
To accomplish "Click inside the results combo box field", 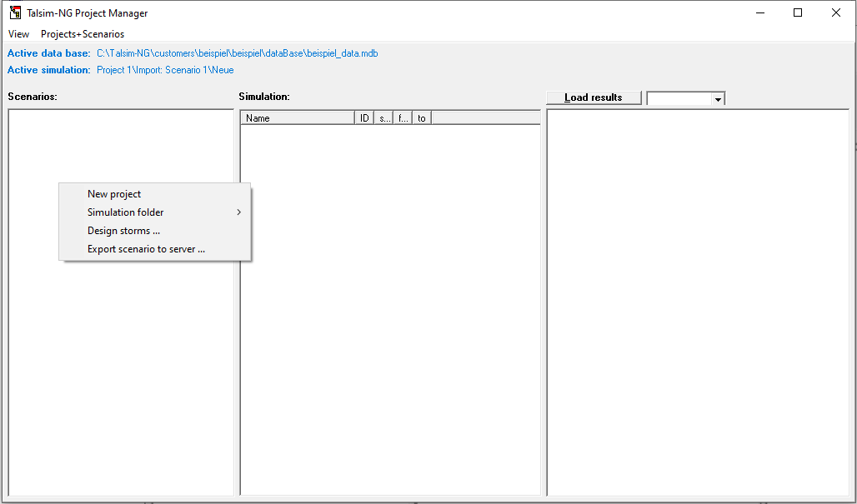I will tap(679, 98).
